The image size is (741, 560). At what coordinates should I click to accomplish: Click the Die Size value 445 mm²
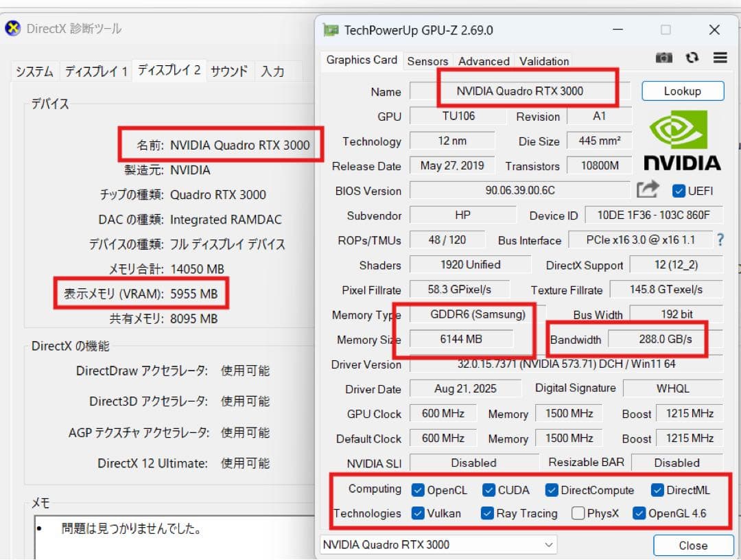coord(599,141)
